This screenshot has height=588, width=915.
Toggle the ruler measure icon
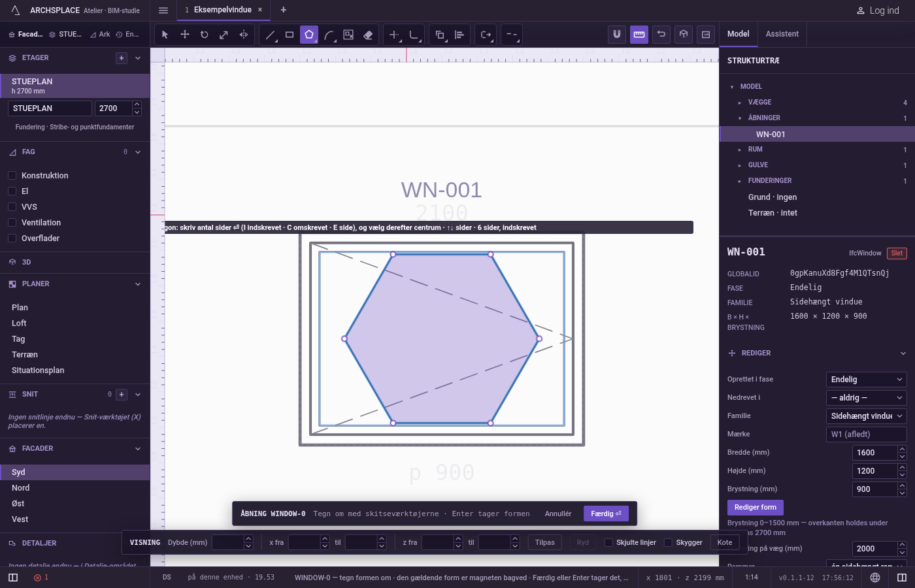click(x=639, y=35)
